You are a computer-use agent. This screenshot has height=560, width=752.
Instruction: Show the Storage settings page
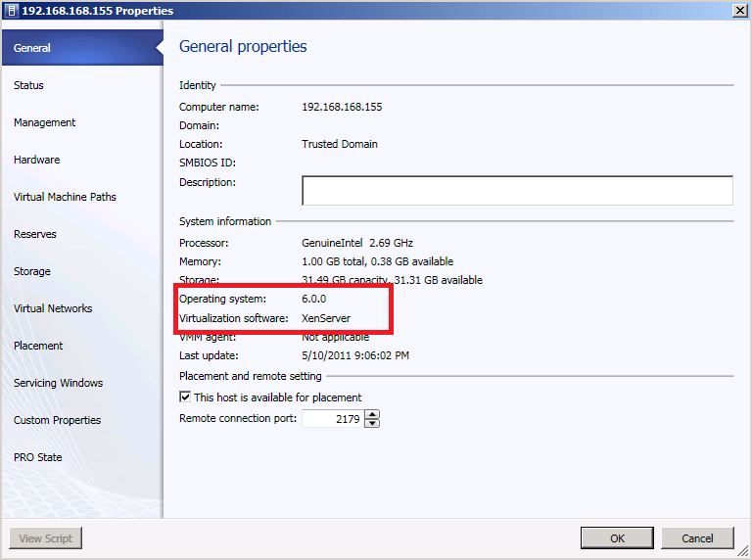point(32,271)
